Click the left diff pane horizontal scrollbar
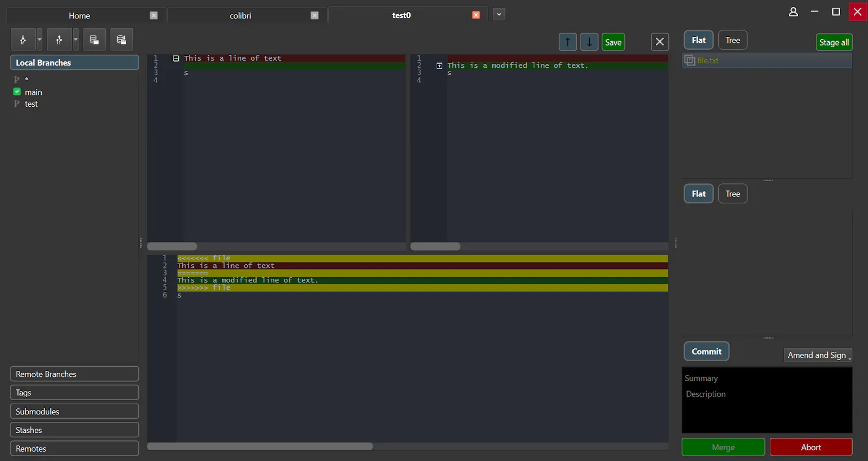 point(172,246)
